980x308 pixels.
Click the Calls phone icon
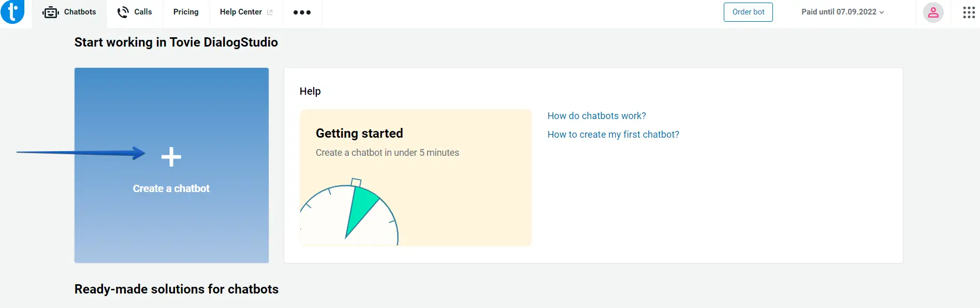[123, 12]
